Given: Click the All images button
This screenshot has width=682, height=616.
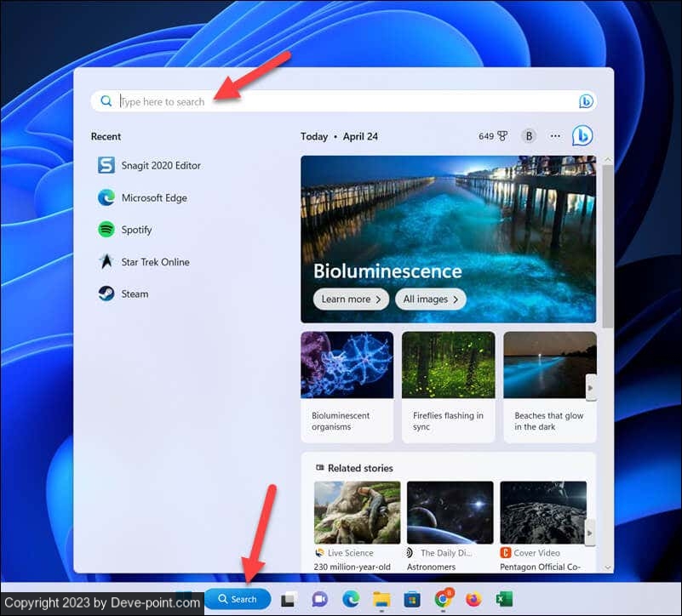Looking at the screenshot, I should point(431,299).
